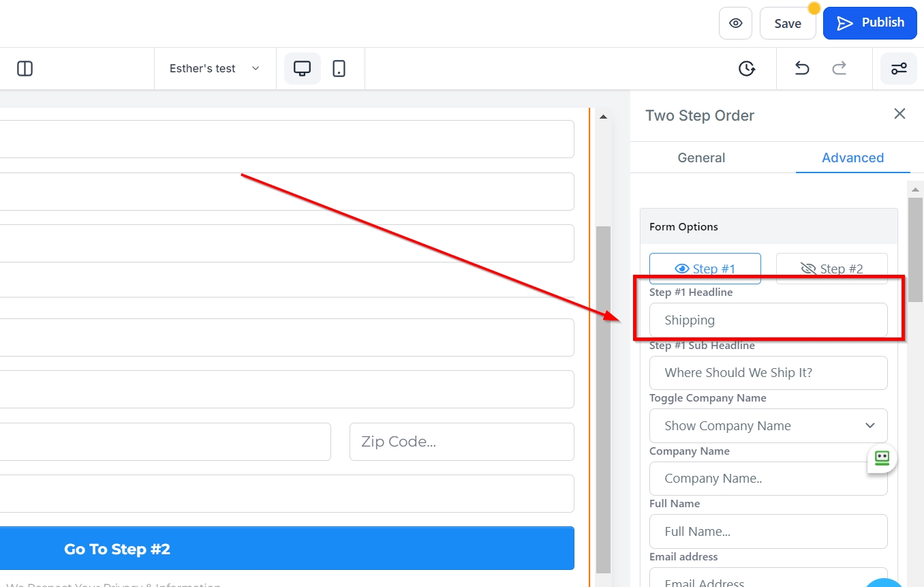Toggle the layout panel icon

25,68
